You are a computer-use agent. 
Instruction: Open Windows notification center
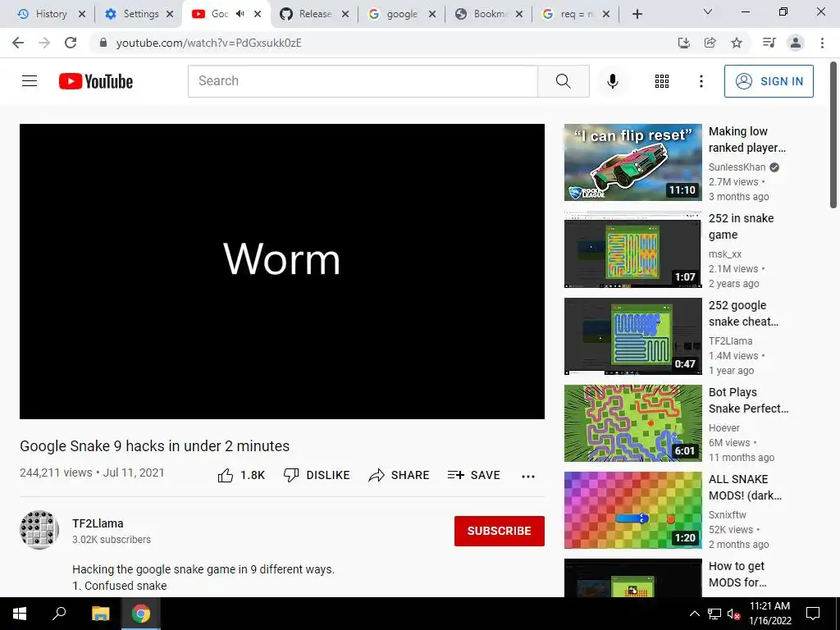point(813,614)
